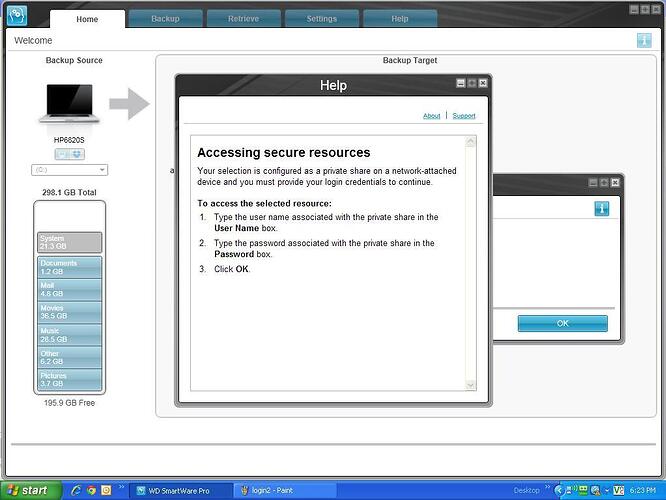This screenshot has width=666, height=500.
Task: Click the Mail 4.8 GB category
Action: coord(69,290)
